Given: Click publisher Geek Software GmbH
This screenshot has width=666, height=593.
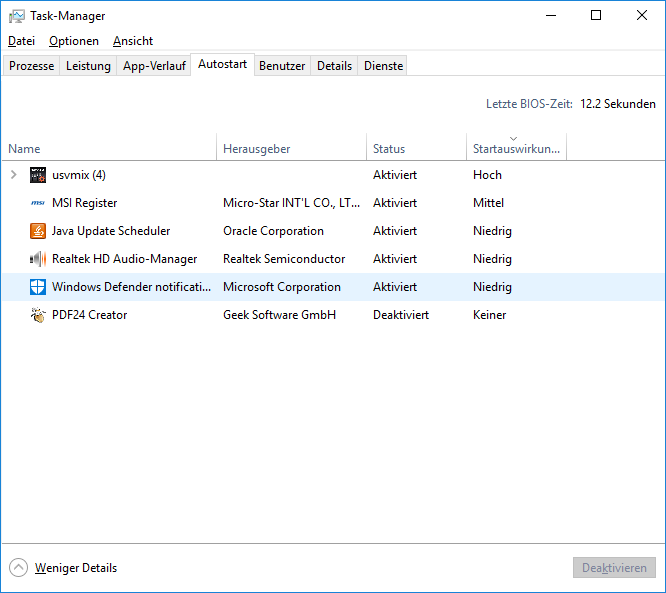Looking at the screenshot, I should (279, 315).
